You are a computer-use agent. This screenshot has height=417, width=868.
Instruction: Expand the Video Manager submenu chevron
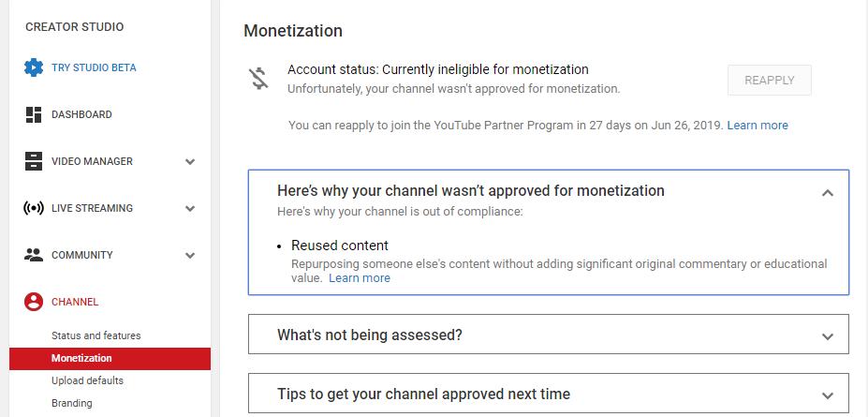[x=190, y=162]
